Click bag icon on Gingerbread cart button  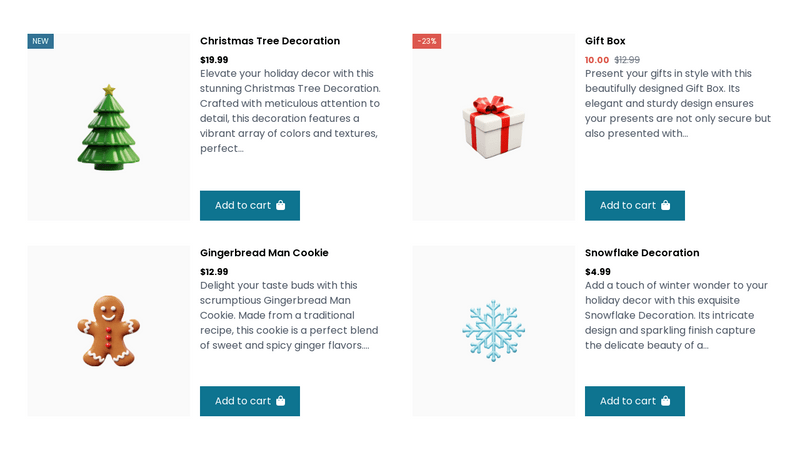pyautogui.click(x=281, y=401)
